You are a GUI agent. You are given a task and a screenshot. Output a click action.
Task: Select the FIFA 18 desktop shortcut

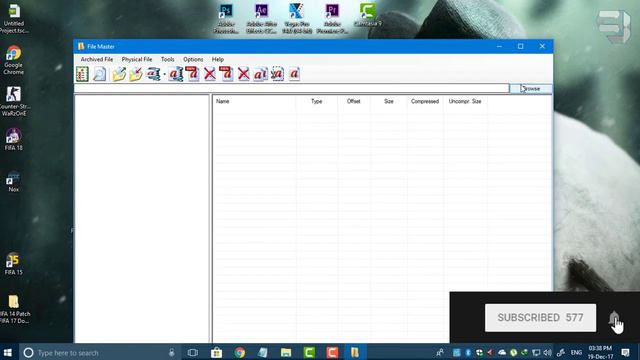13,139
